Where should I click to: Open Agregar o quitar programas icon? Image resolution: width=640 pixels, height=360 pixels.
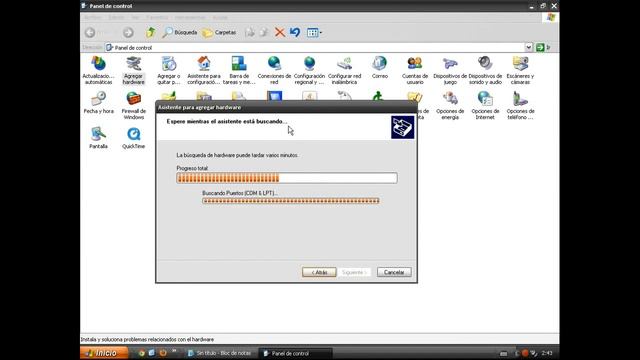click(x=169, y=70)
